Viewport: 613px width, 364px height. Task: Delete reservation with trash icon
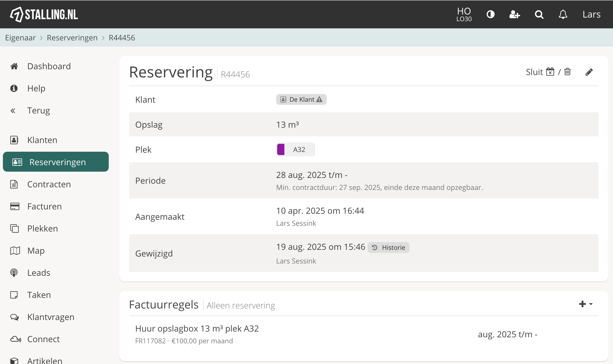[x=567, y=72]
